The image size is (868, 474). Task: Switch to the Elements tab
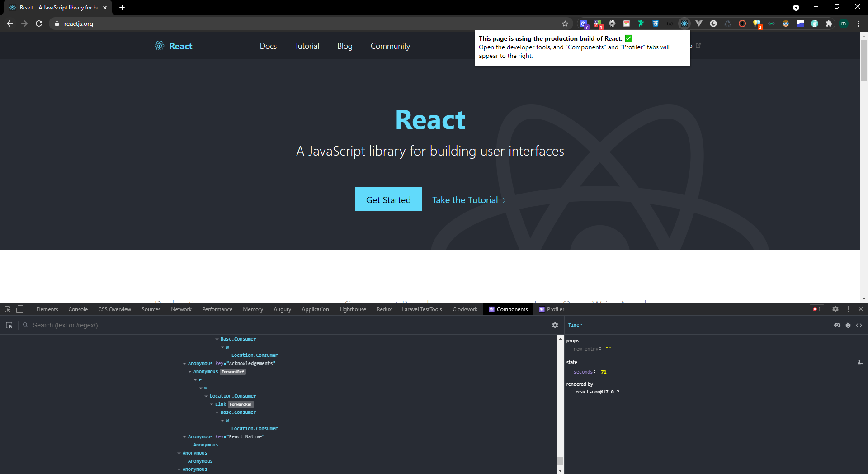pos(47,309)
